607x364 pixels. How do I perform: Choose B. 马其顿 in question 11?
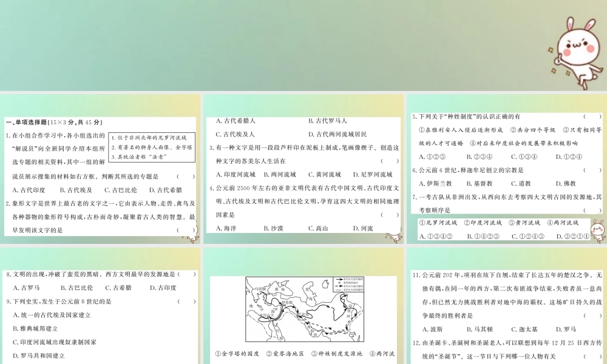(480, 329)
